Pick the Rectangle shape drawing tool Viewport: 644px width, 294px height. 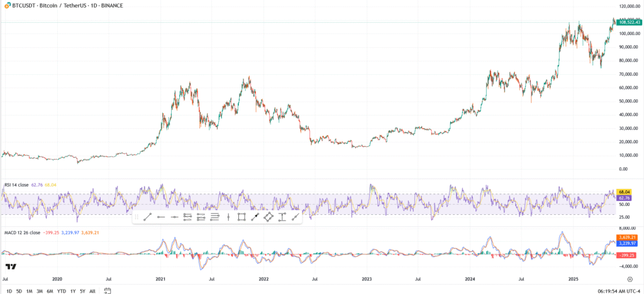241,217
